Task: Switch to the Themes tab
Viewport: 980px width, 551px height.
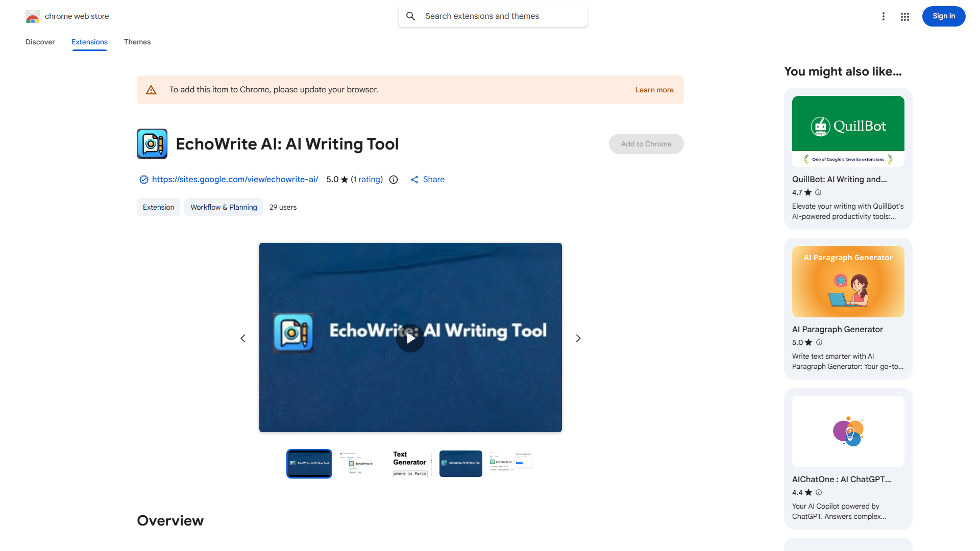Action: (x=137, y=42)
